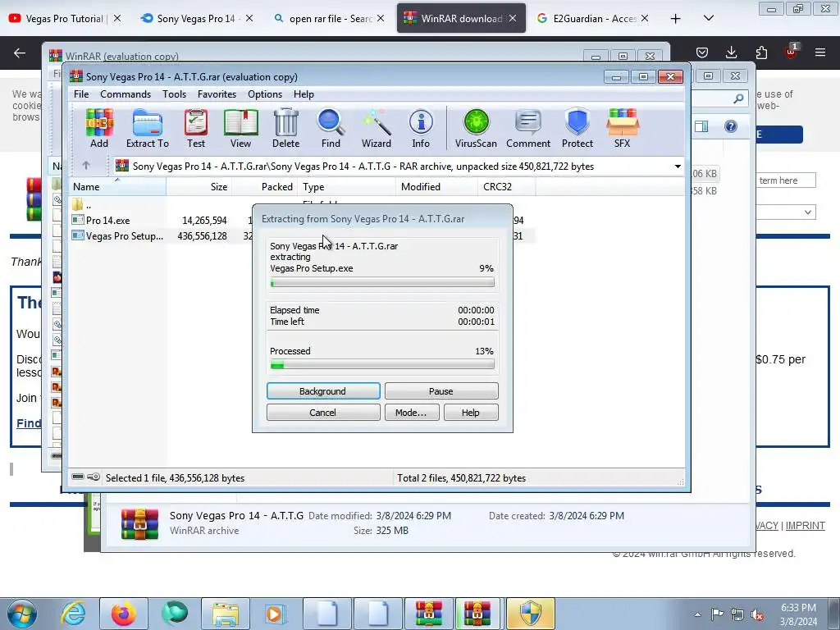The height and width of the screenshot is (630, 840).
Task: Click the Mode... button
Action: click(x=412, y=413)
